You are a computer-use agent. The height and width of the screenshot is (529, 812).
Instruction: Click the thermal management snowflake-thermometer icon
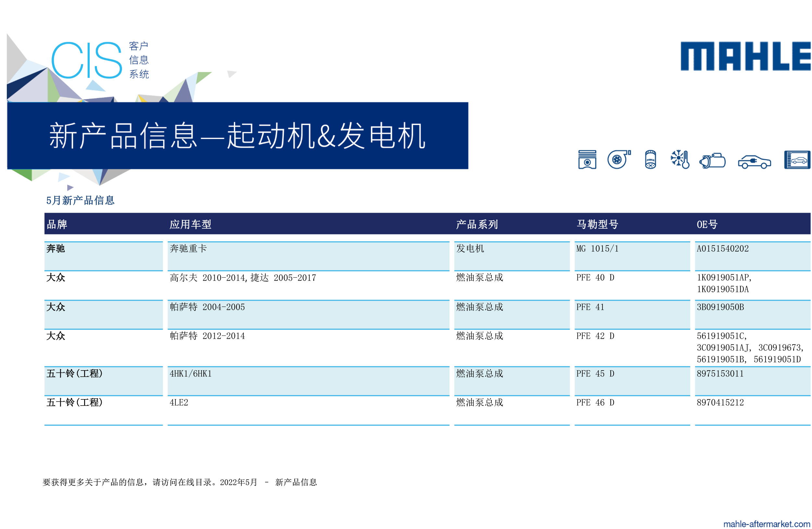[x=679, y=159]
